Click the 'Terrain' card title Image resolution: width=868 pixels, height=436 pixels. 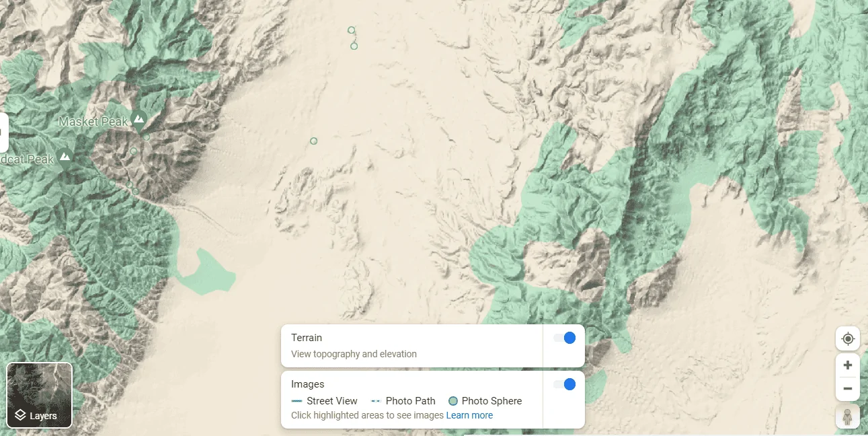point(307,338)
